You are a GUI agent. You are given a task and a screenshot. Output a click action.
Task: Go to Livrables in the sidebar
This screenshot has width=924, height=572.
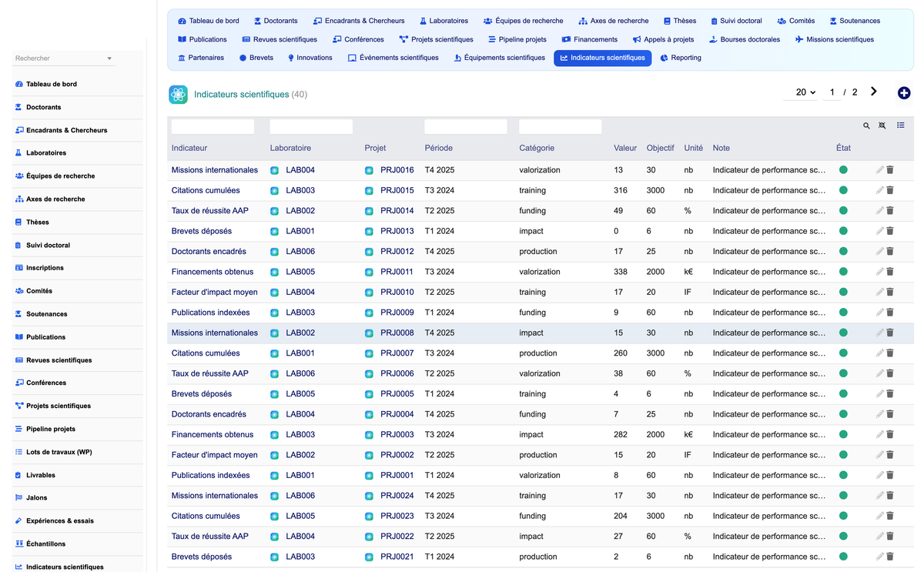(78, 475)
